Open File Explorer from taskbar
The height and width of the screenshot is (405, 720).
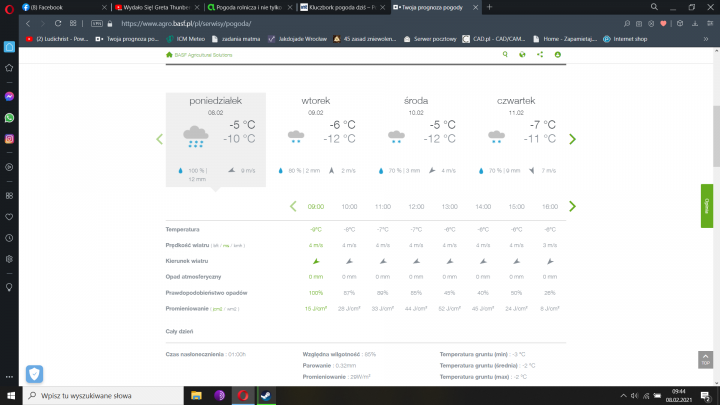pos(196,396)
